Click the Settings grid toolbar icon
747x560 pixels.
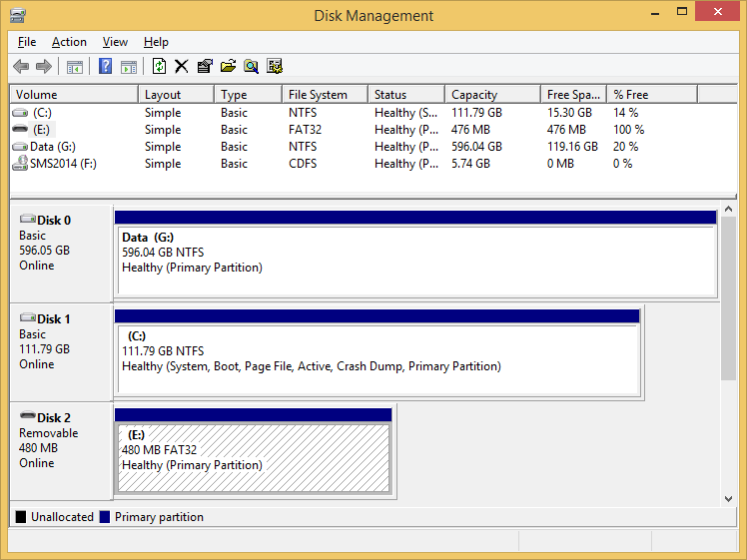275,66
